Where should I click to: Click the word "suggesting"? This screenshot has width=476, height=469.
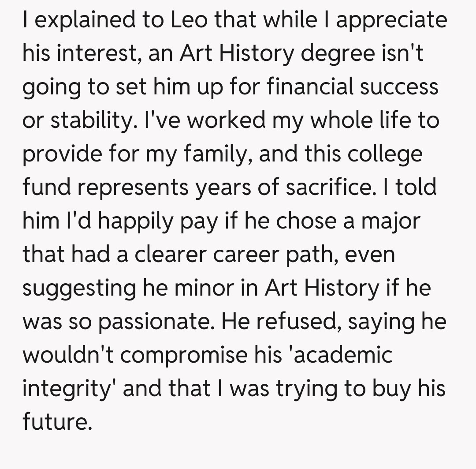[x=78, y=289]
